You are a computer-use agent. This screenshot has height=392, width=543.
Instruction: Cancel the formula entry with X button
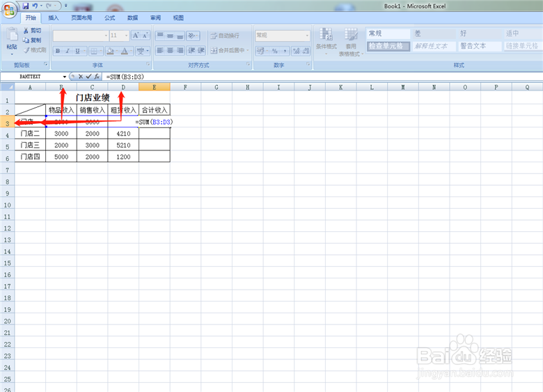coord(81,77)
